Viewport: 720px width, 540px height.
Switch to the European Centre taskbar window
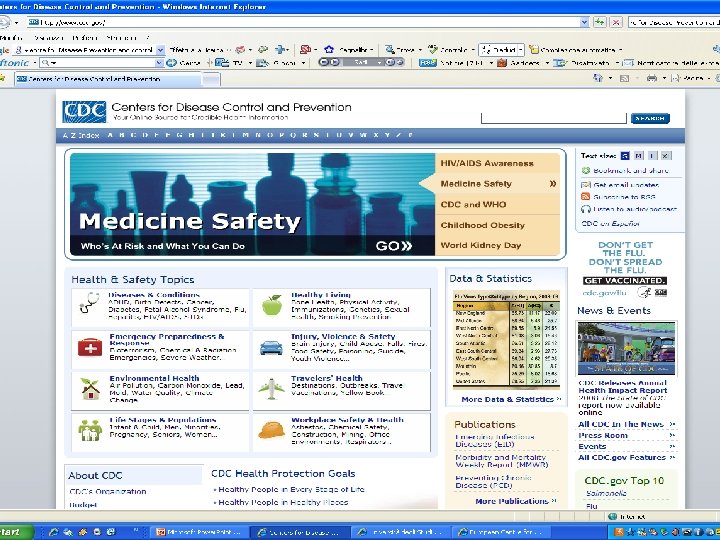pos(501,533)
